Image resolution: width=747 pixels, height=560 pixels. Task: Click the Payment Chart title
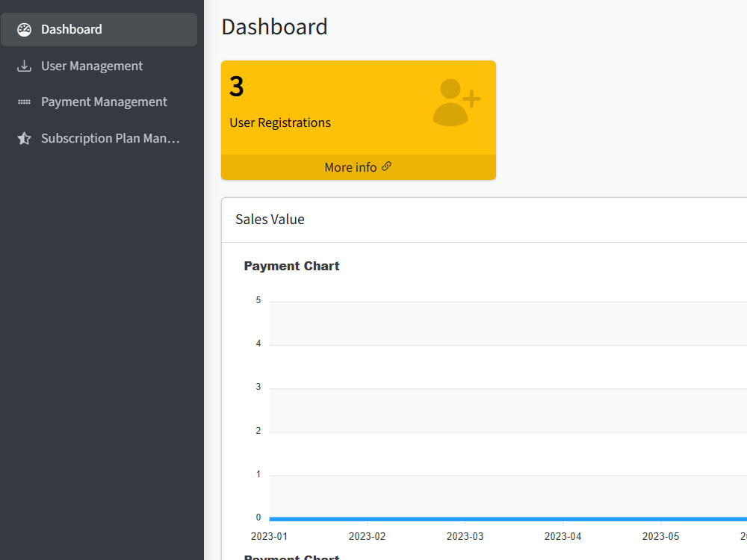291,266
